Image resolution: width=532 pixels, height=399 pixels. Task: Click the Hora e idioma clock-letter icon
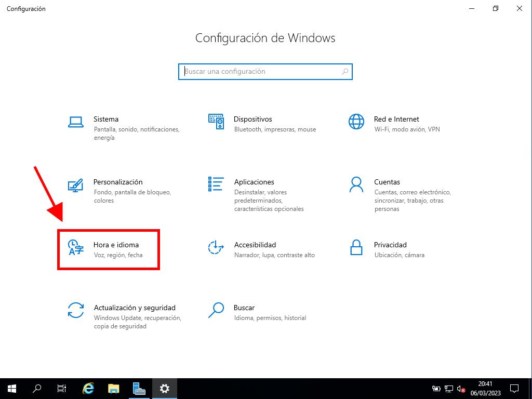tap(76, 247)
